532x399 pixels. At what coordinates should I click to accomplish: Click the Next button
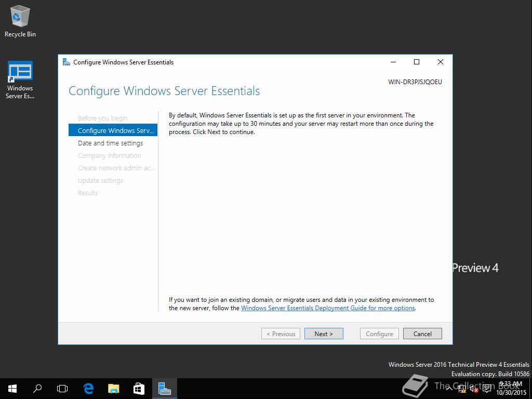(x=324, y=334)
